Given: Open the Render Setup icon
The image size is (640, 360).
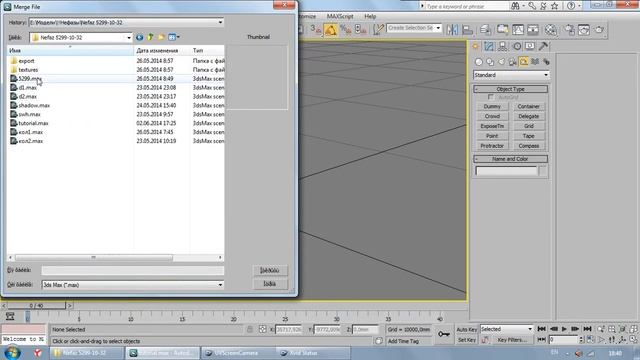Looking at the screenshot, I should tap(569, 29).
